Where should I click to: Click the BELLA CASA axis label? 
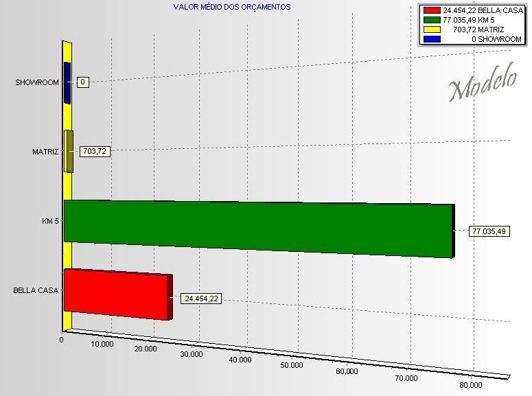click(36, 290)
